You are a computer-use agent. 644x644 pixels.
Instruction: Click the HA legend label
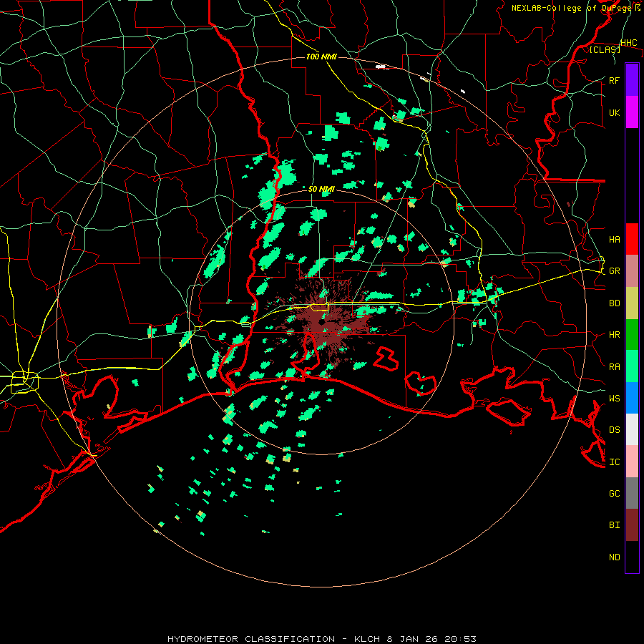614,239
